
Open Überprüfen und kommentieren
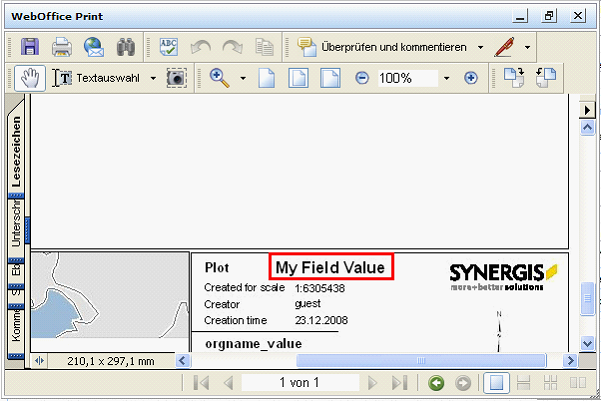click(383, 47)
